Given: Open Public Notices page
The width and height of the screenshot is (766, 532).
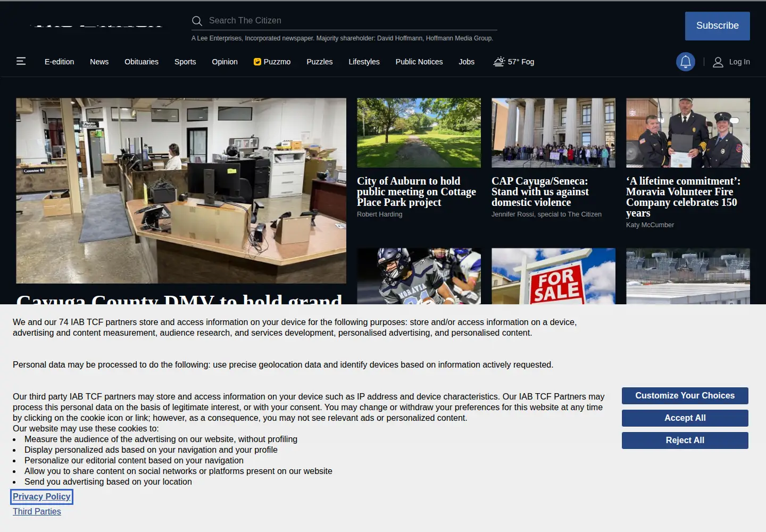Looking at the screenshot, I should point(419,62).
